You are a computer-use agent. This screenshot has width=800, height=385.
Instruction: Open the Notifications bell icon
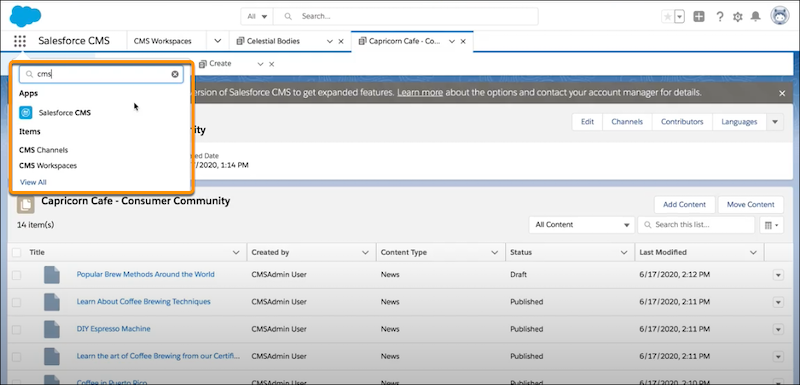click(x=756, y=17)
